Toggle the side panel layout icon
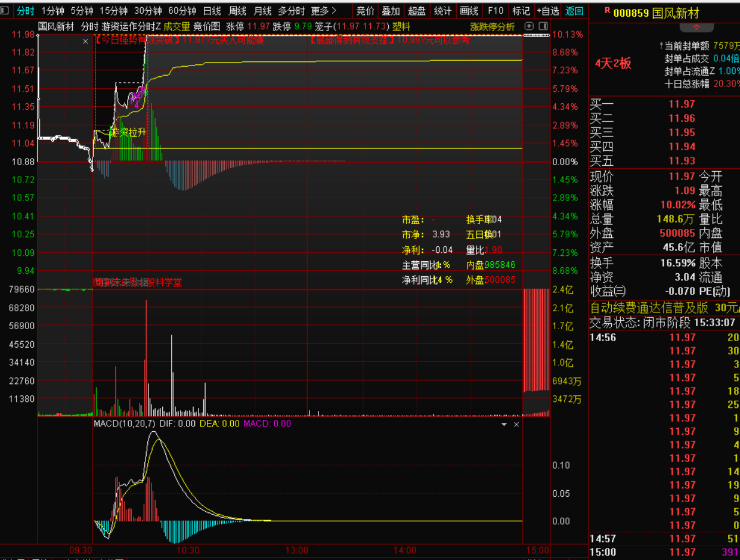Viewport: 740px width, 560px height. [x=543, y=26]
